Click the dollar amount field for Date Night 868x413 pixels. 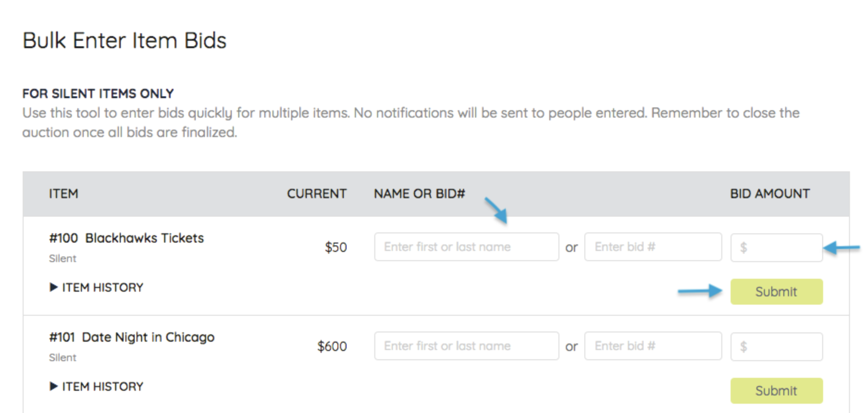[776, 347]
